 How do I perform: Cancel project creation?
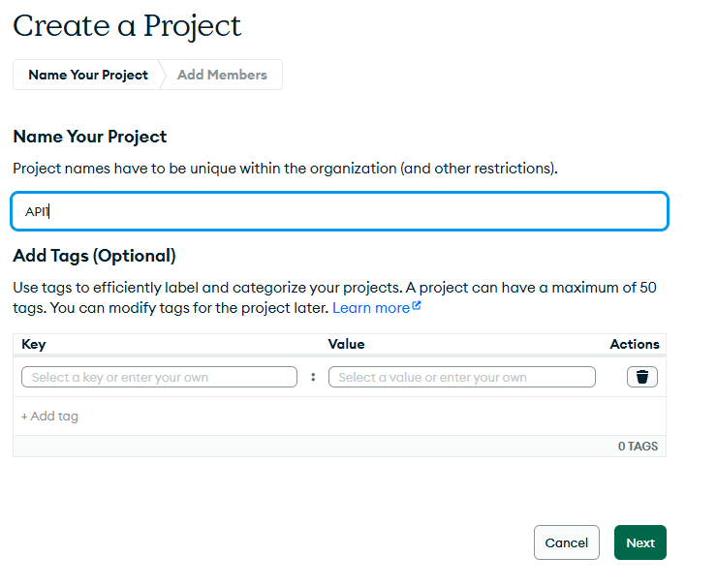pyautogui.click(x=566, y=542)
